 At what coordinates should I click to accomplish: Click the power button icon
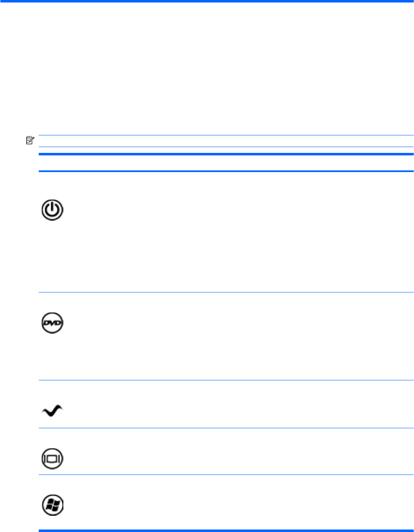52,210
